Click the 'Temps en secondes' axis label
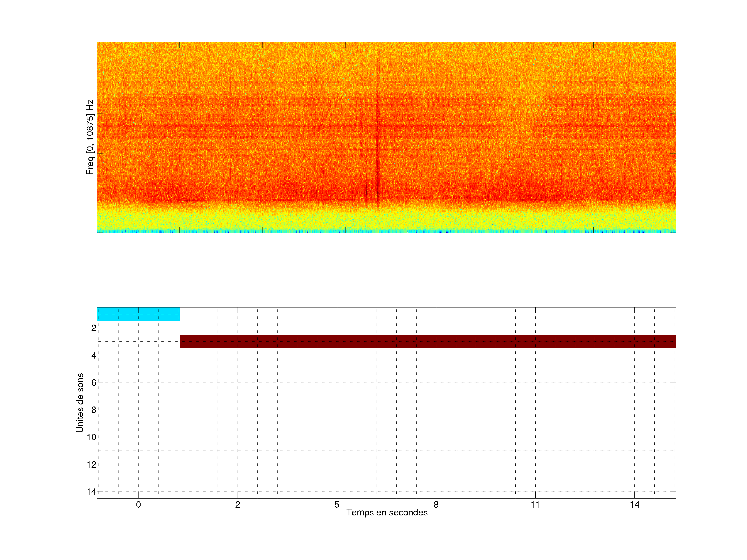 point(387,512)
